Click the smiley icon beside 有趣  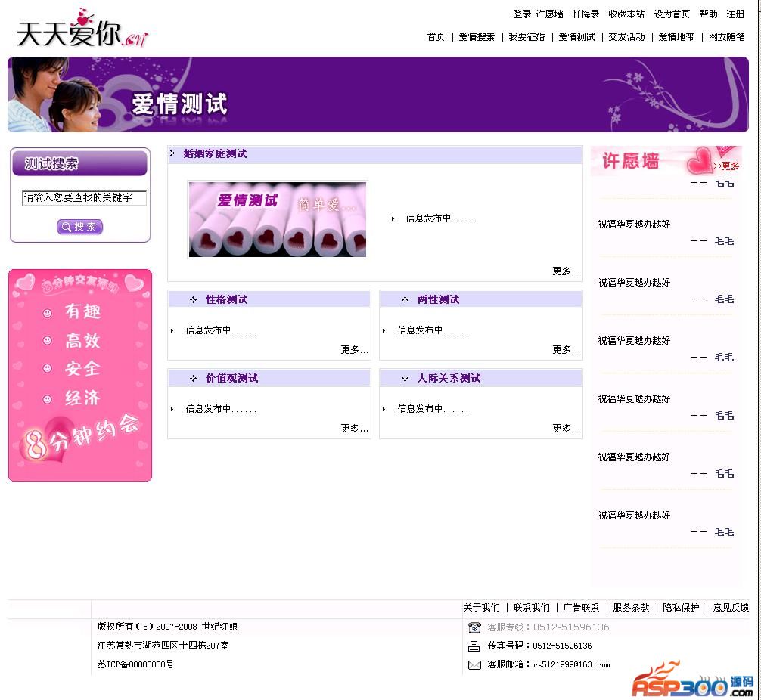point(47,314)
